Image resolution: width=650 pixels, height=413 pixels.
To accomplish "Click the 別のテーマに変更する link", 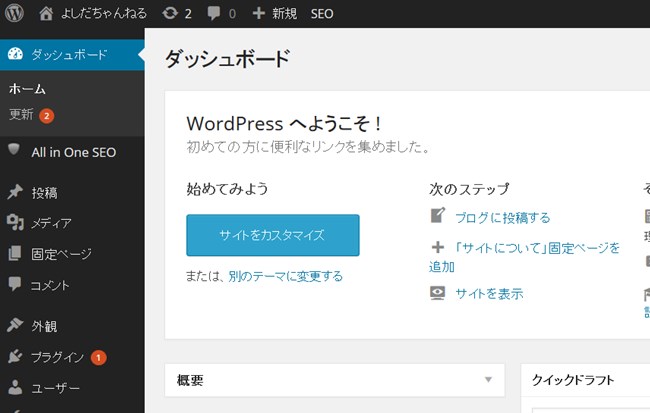I will pos(286,276).
